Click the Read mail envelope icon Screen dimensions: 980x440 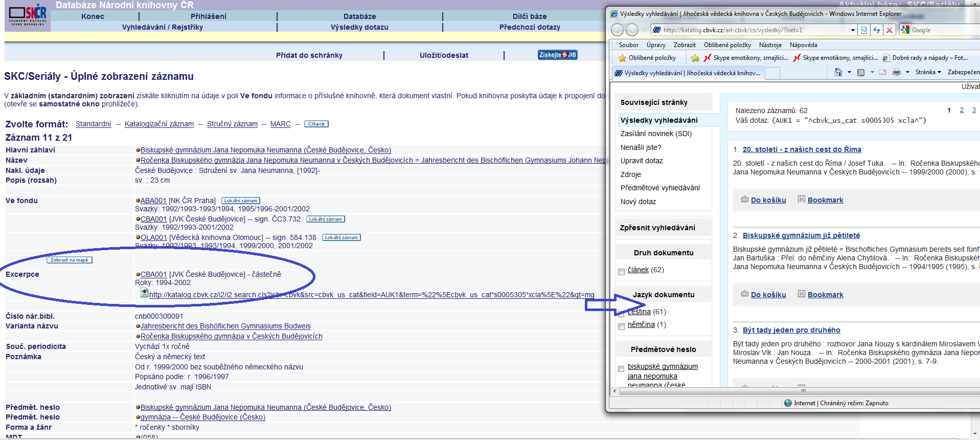pos(882,72)
